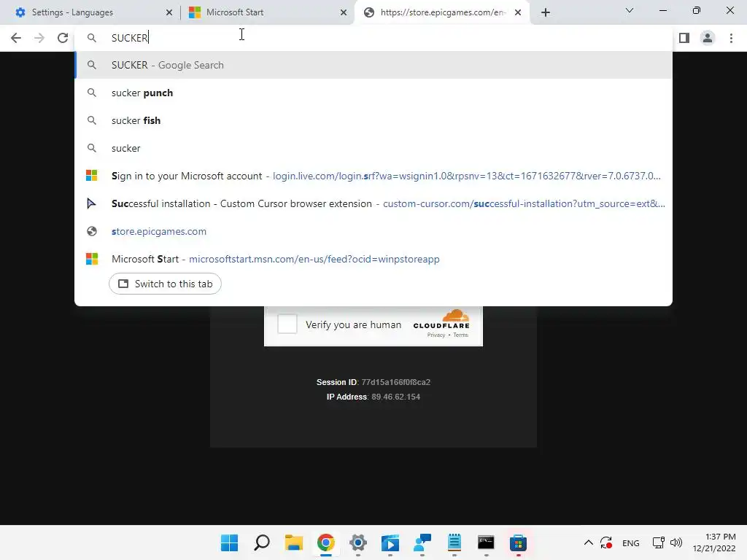
Task: Select the 'sucker punch' suggestion
Action: (x=373, y=93)
